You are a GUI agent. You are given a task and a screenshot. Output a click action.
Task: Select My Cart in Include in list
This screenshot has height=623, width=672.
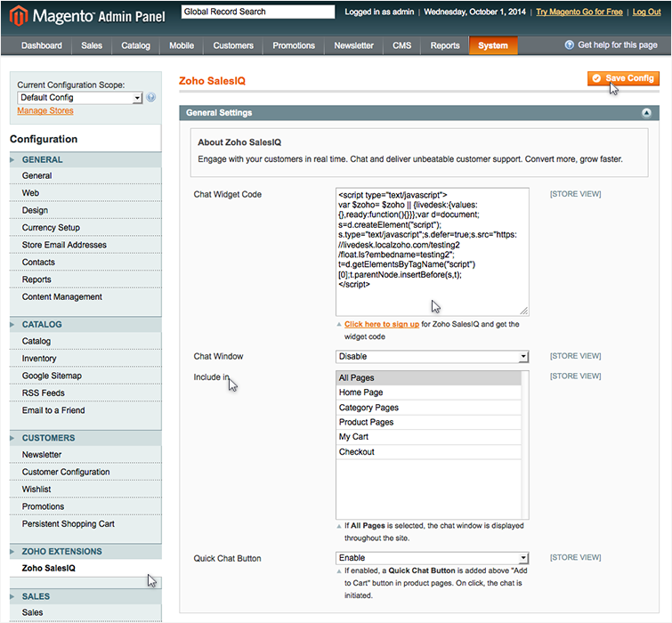429,437
